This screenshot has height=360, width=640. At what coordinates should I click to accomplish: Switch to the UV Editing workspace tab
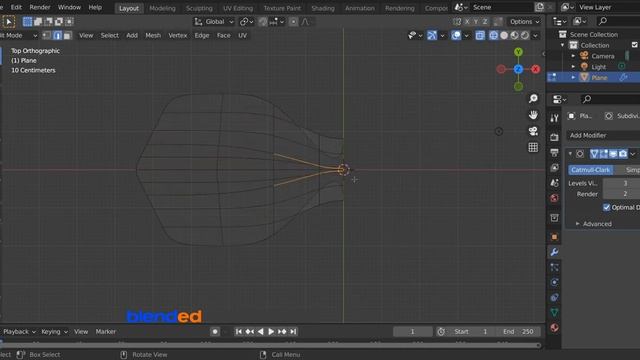coord(238,8)
